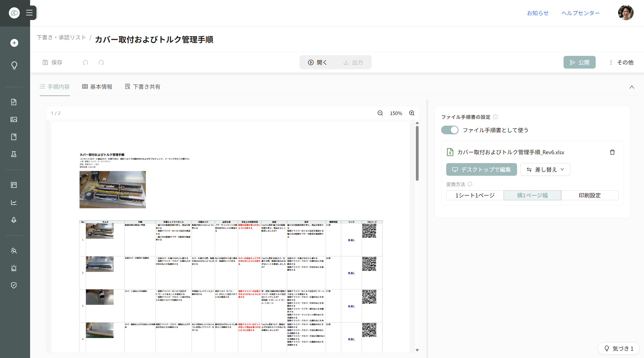Go to 下書き・承認リスト breadcrumb
The height and width of the screenshot is (358, 644).
(x=61, y=37)
